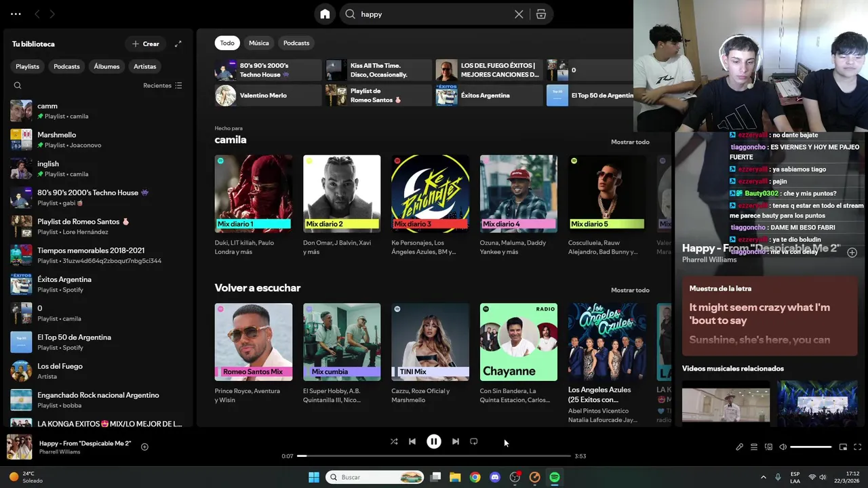Open the Chayanne radio cover
This screenshot has height=488, width=868.
point(519,342)
